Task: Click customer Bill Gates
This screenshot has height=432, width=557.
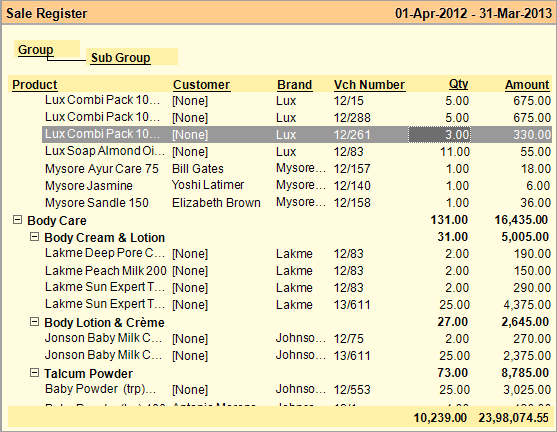Action: (198, 169)
